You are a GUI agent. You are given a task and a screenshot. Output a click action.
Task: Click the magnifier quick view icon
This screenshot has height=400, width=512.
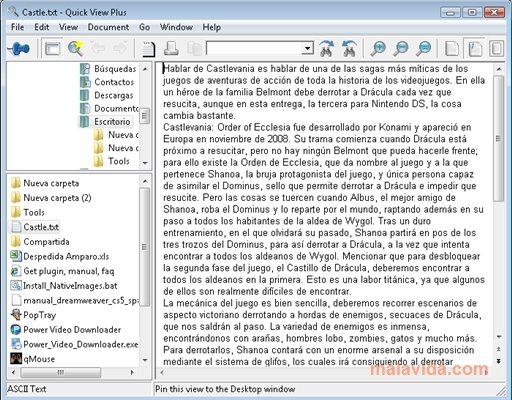coord(75,49)
